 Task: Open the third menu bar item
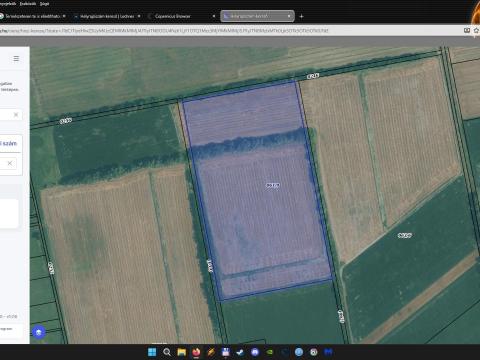(x=44, y=4)
